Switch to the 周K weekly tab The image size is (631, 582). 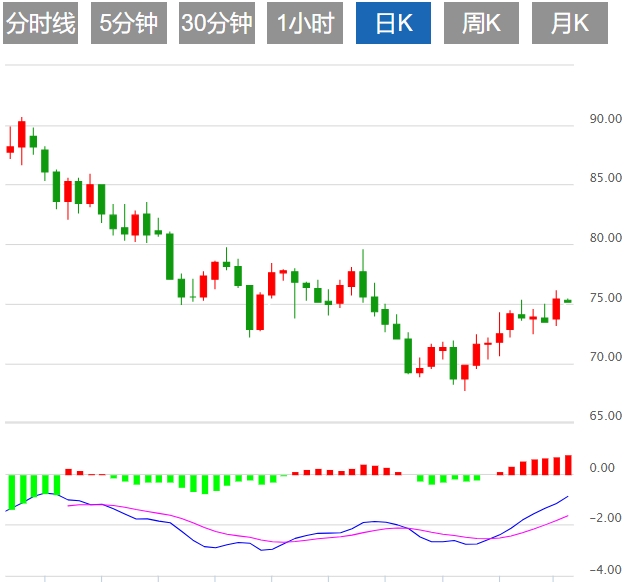point(481,23)
